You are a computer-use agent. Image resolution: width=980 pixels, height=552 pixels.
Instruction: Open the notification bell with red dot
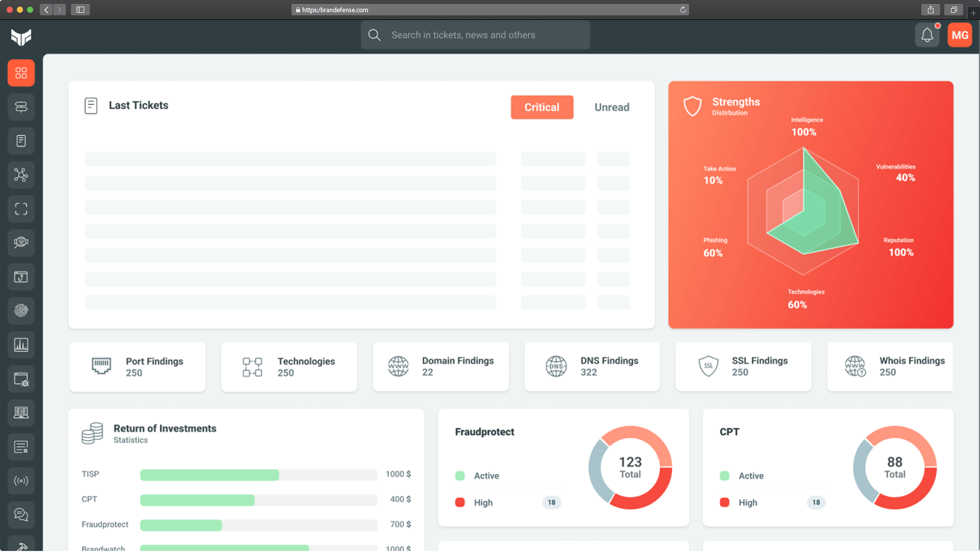click(927, 35)
